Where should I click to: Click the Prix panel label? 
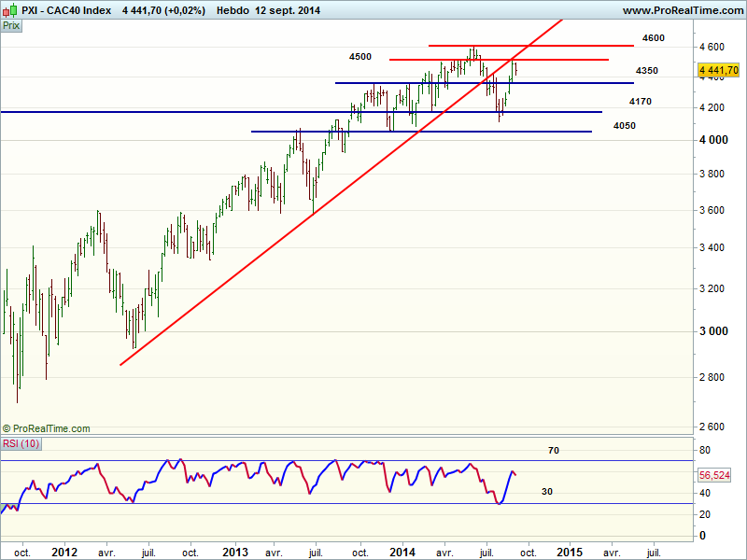click(x=11, y=25)
